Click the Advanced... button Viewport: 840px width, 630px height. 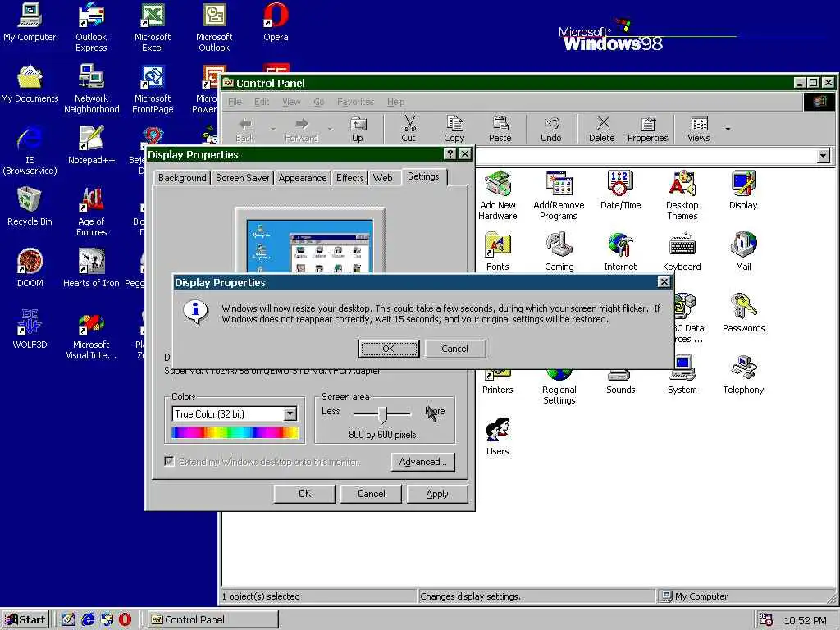tap(422, 462)
